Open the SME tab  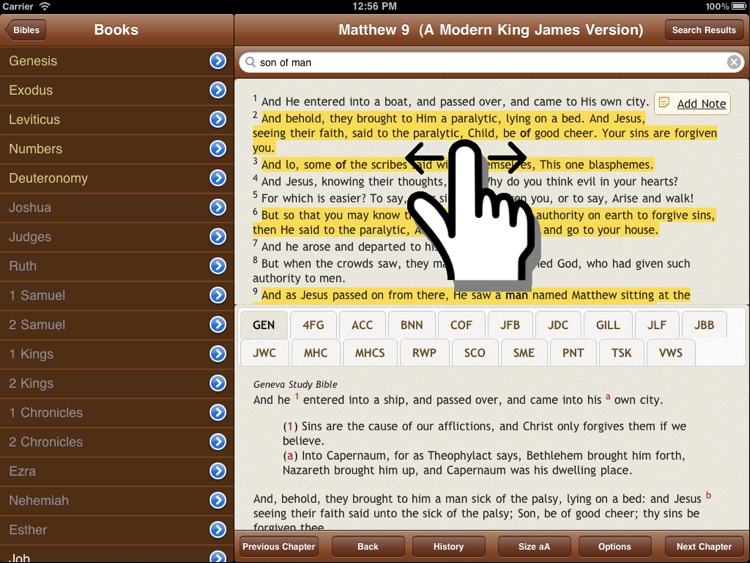click(524, 353)
